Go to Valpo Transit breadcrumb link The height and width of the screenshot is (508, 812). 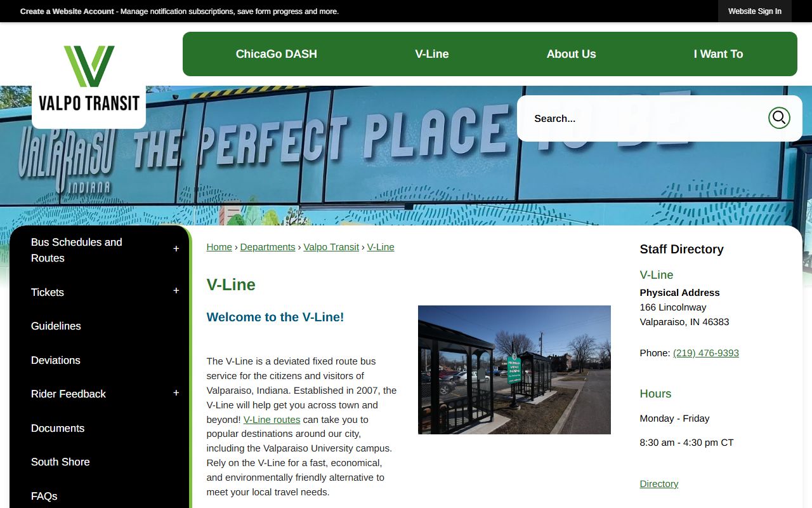click(x=331, y=247)
